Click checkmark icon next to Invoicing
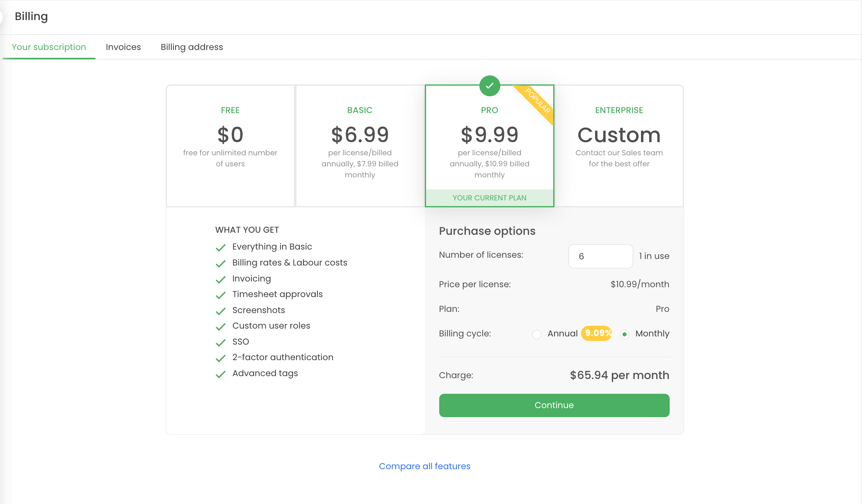862x504 pixels. [x=221, y=279]
